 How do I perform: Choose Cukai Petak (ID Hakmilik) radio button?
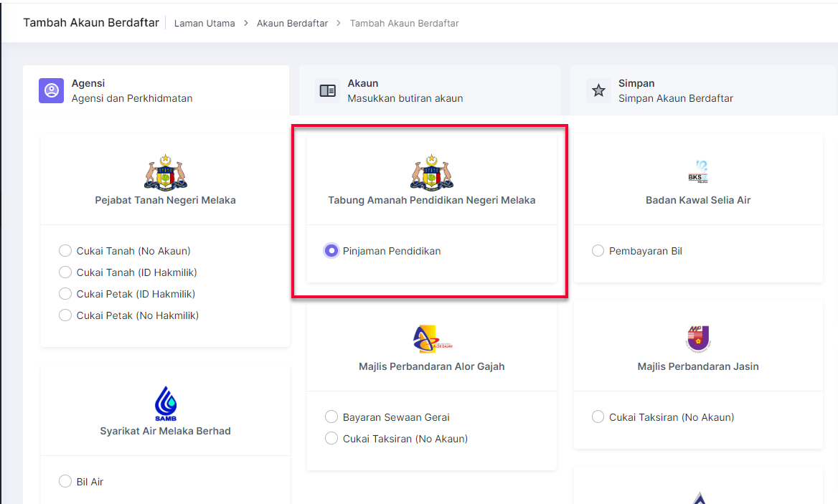[x=65, y=294]
